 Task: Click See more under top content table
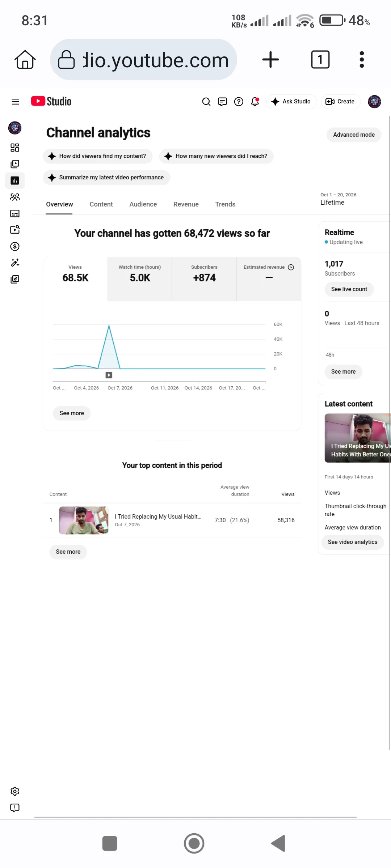click(x=68, y=552)
